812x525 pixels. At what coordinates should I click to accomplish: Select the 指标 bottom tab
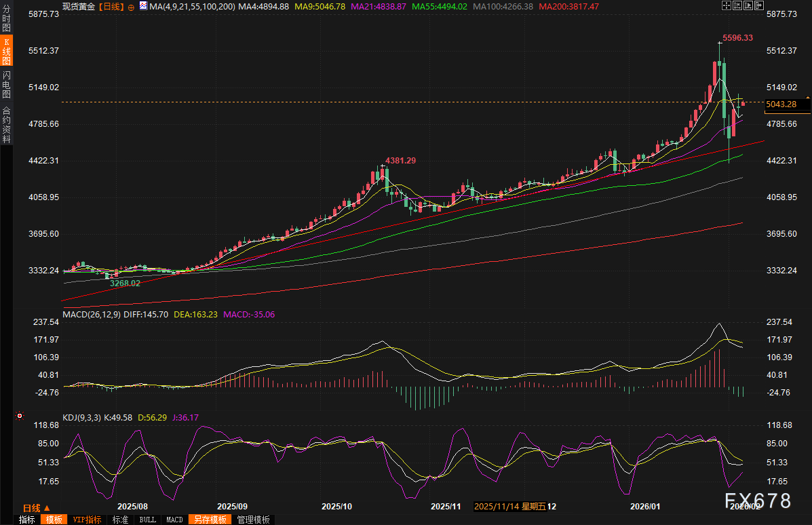point(26,520)
